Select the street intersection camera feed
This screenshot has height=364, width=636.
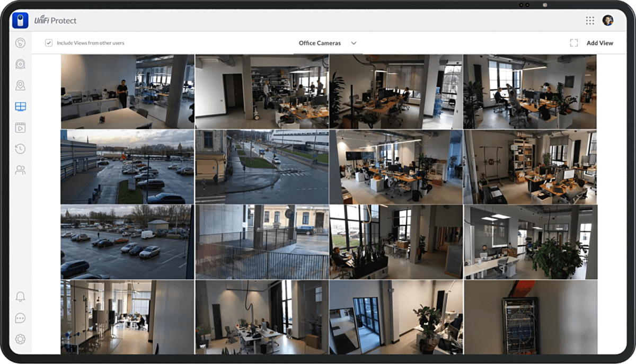pyautogui.click(x=262, y=166)
